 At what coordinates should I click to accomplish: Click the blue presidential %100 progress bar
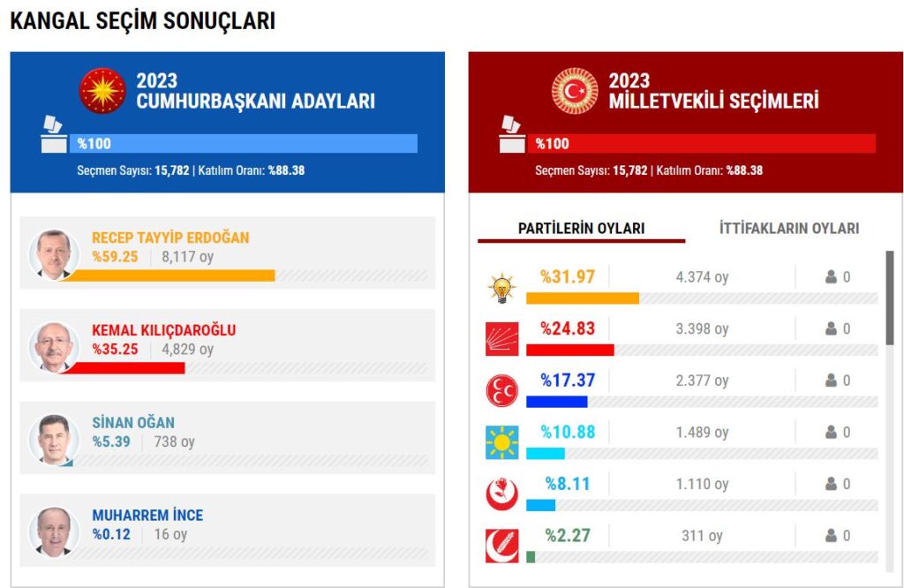coord(243,144)
